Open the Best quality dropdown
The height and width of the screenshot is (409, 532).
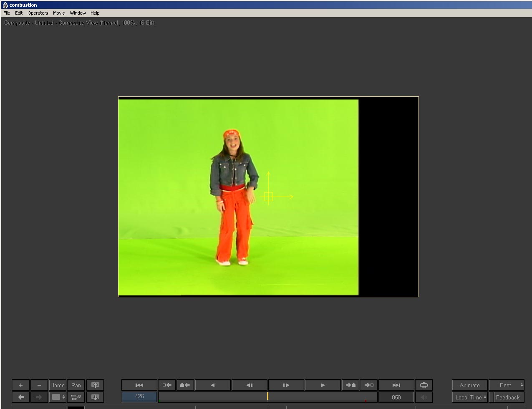[506, 385]
